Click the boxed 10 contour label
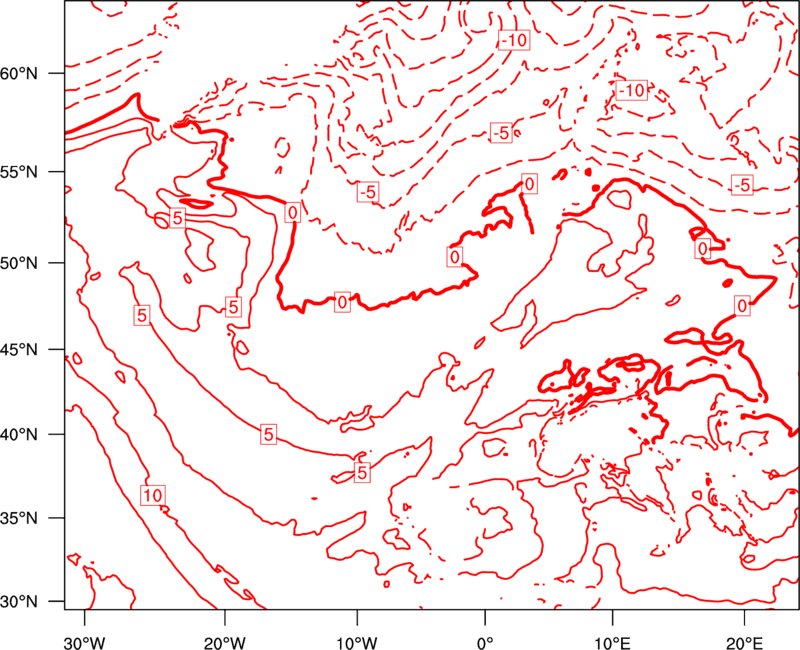 click(x=153, y=495)
